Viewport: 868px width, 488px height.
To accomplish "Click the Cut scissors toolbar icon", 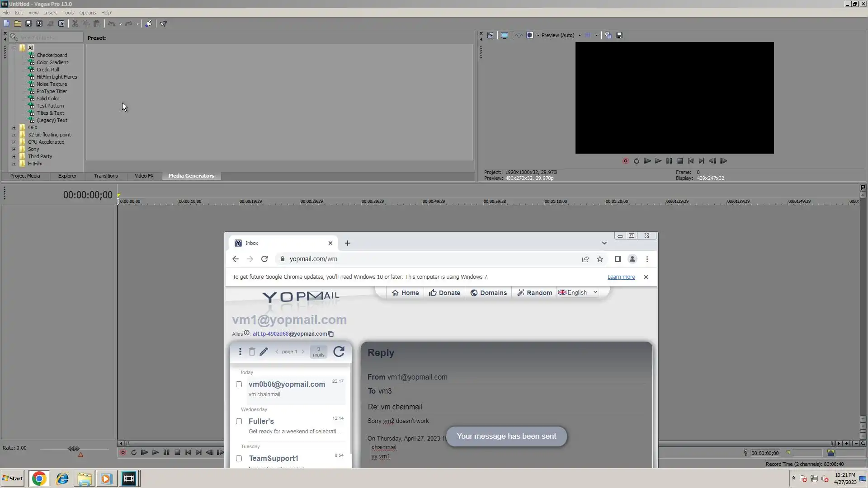I will click(75, 23).
